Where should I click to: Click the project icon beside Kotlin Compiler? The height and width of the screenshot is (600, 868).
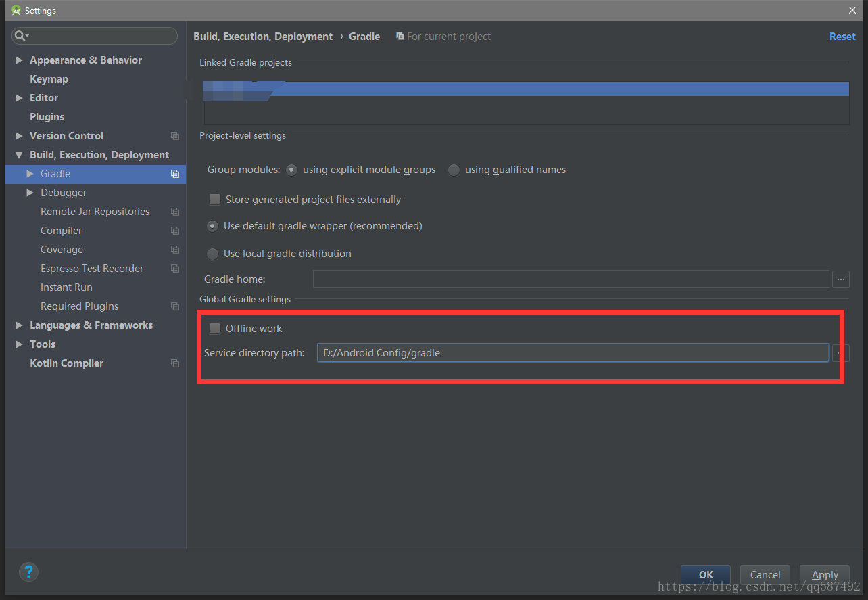click(175, 363)
